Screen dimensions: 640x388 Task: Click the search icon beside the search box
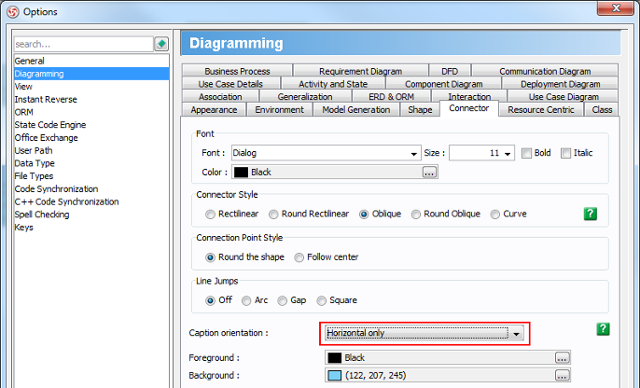pos(161,44)
